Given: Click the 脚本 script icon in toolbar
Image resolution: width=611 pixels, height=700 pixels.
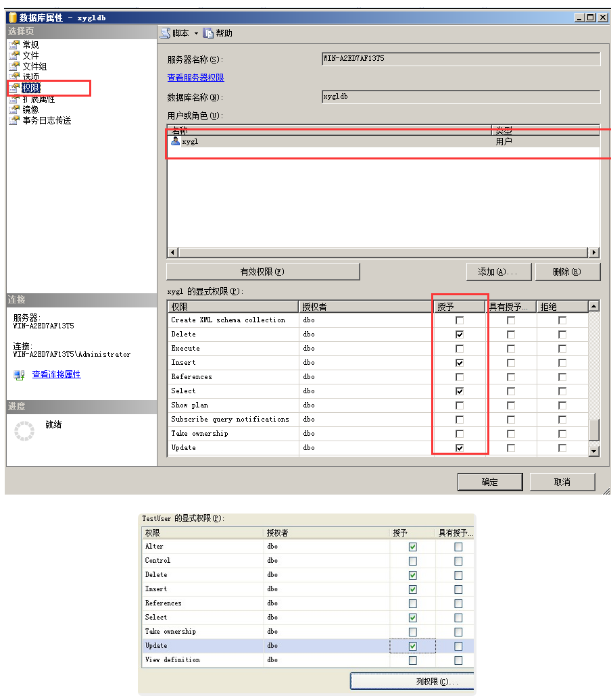Looking at the screenshot, I should [x=165, y=33].
